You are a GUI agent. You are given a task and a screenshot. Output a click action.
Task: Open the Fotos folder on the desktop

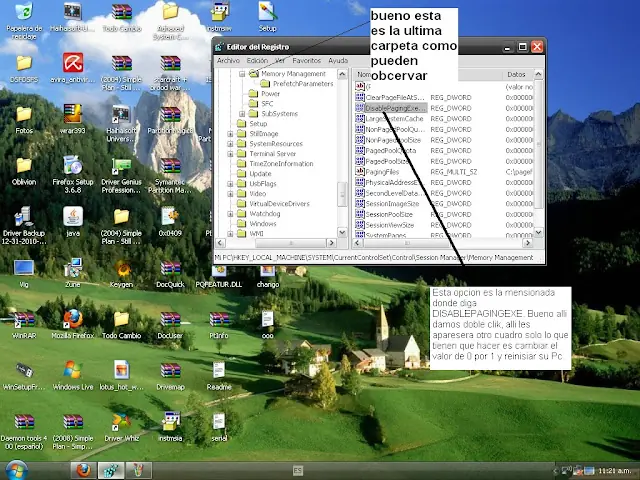click(24, 120)
